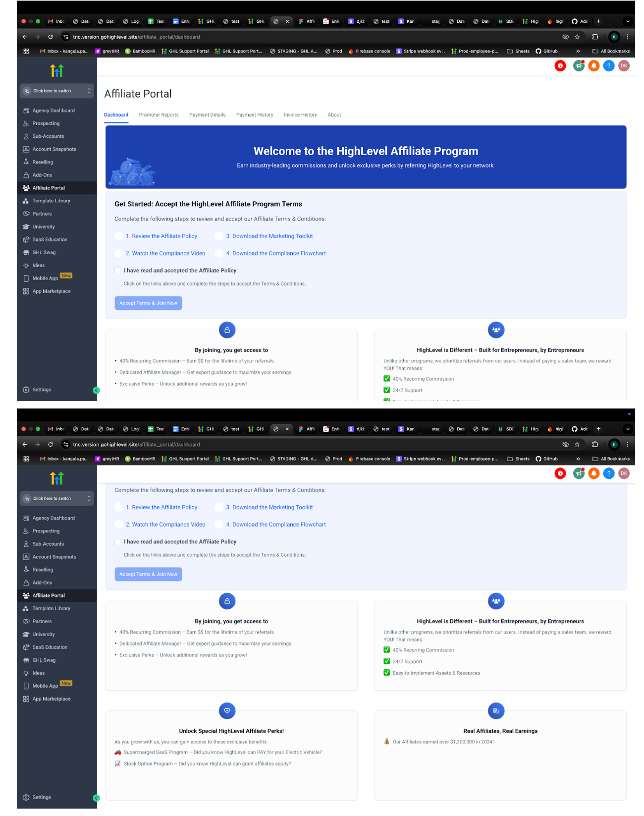Viewport: 644px width, 816px height.
Task: Click 'Accept Terms & Join Now' in bottom screenshot
Action: [148, 574]
